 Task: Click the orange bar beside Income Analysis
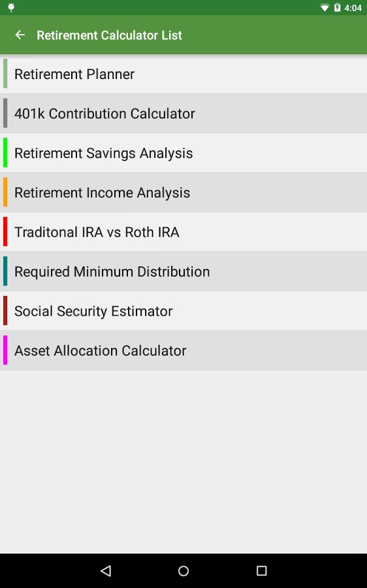pos(5,192)
